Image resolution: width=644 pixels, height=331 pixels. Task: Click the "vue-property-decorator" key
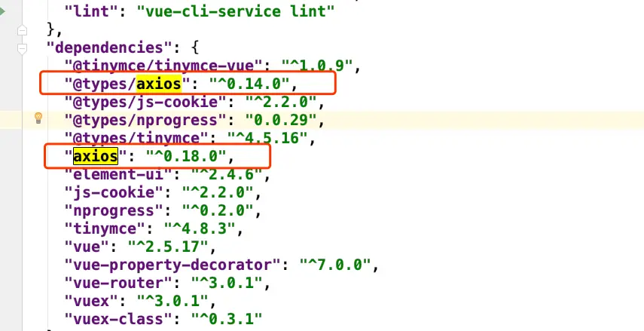(x=173, y=265)
